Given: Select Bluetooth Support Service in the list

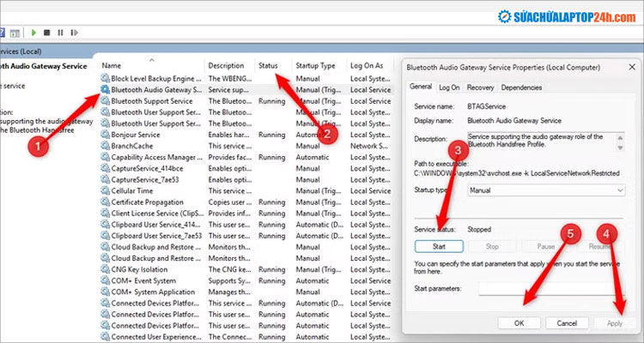Looking at the screenshot, I should pyautogui.click(x=151, y=100).
